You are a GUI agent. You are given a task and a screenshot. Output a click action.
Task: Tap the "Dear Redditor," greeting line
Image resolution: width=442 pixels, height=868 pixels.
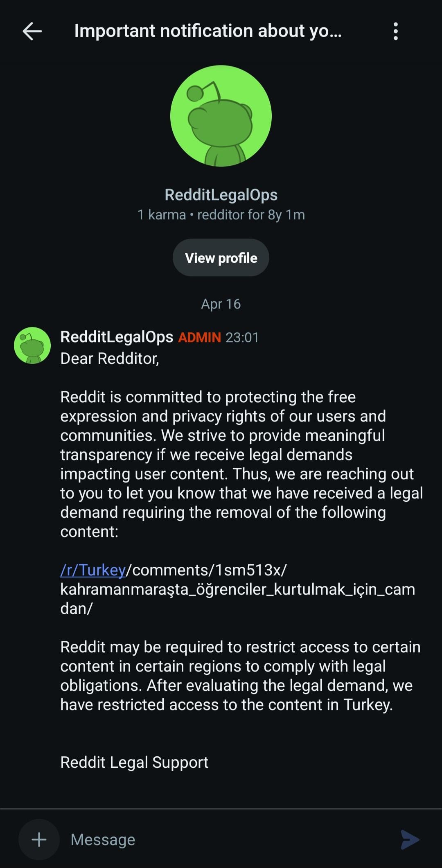point(110,358)
